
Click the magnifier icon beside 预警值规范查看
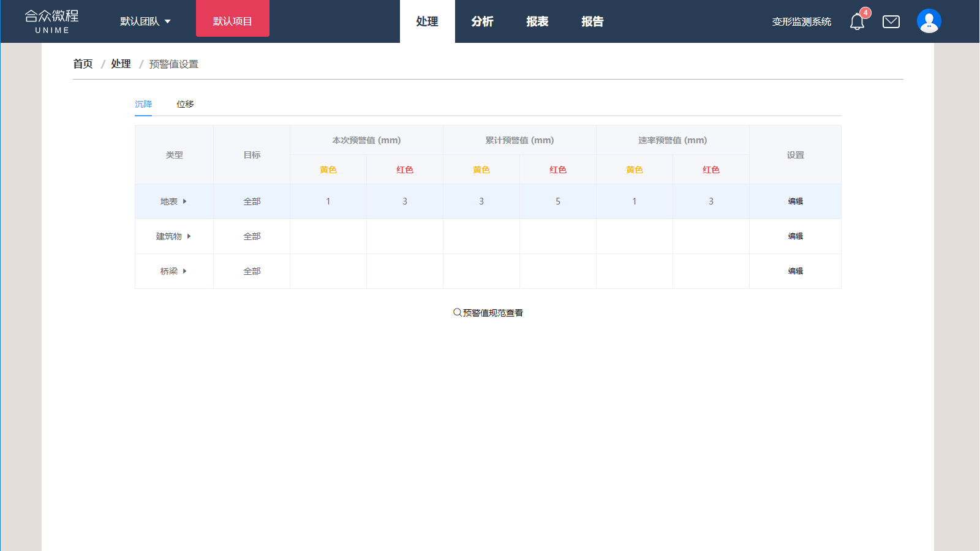(x=457, y=313)
